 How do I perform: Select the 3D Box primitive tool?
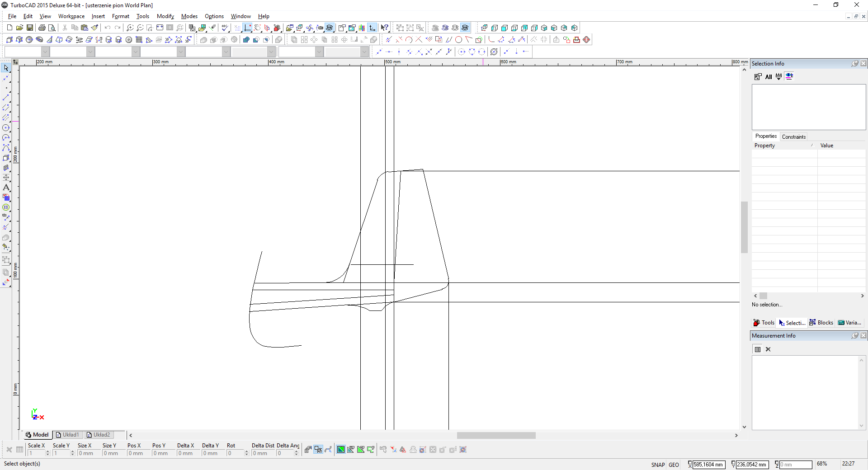pos(9,40)
